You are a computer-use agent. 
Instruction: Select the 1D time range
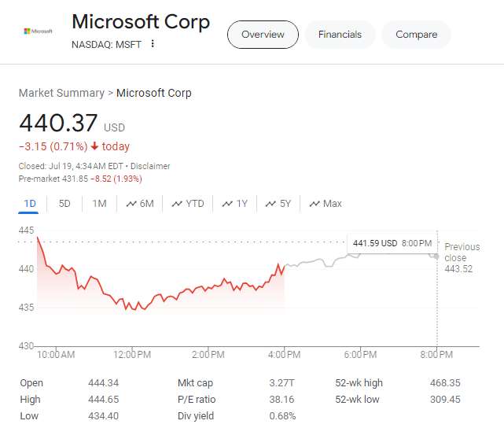30,204
